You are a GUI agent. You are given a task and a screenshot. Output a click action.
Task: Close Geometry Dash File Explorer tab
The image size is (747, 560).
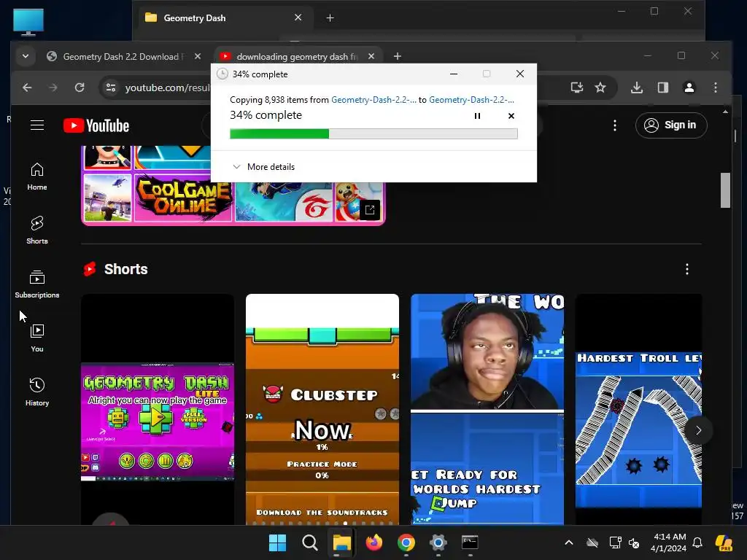[x=298, y=17]
